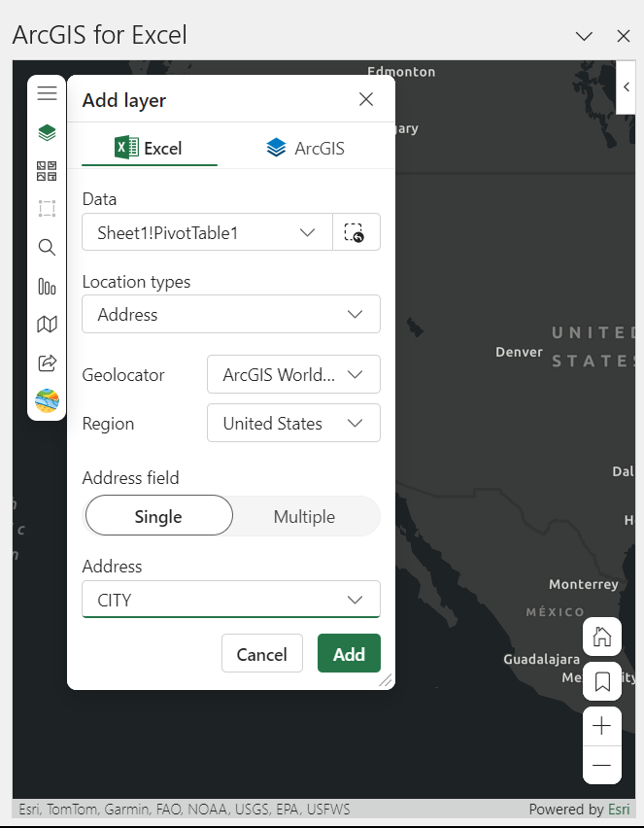
Task: Expand the Address field CITY dropdown
Action: (x=231, y=600)
